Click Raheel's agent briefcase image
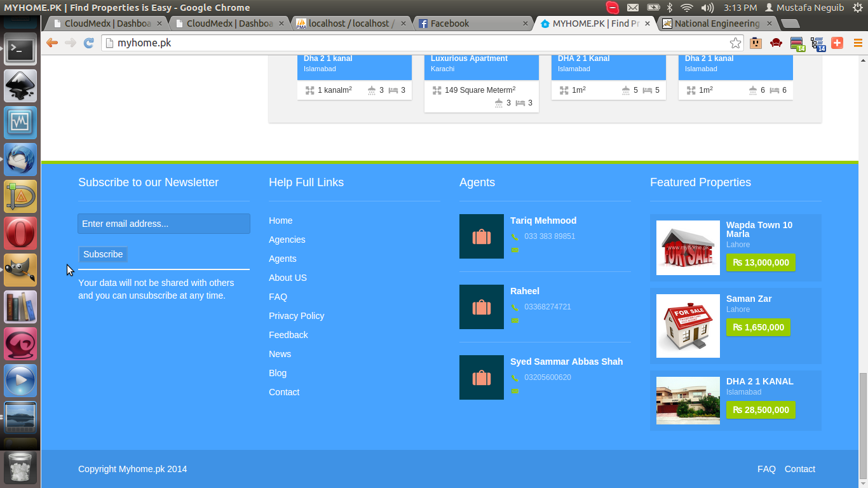 point(482,307)
